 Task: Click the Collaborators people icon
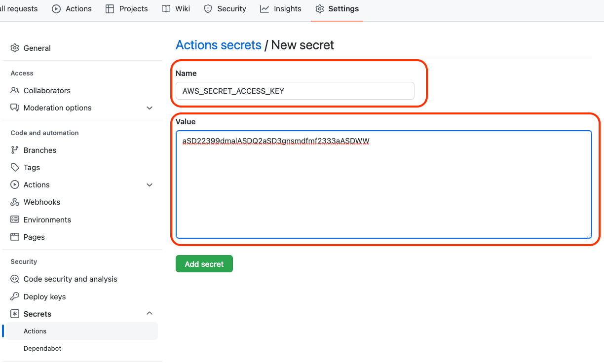(x=15, y=91)
